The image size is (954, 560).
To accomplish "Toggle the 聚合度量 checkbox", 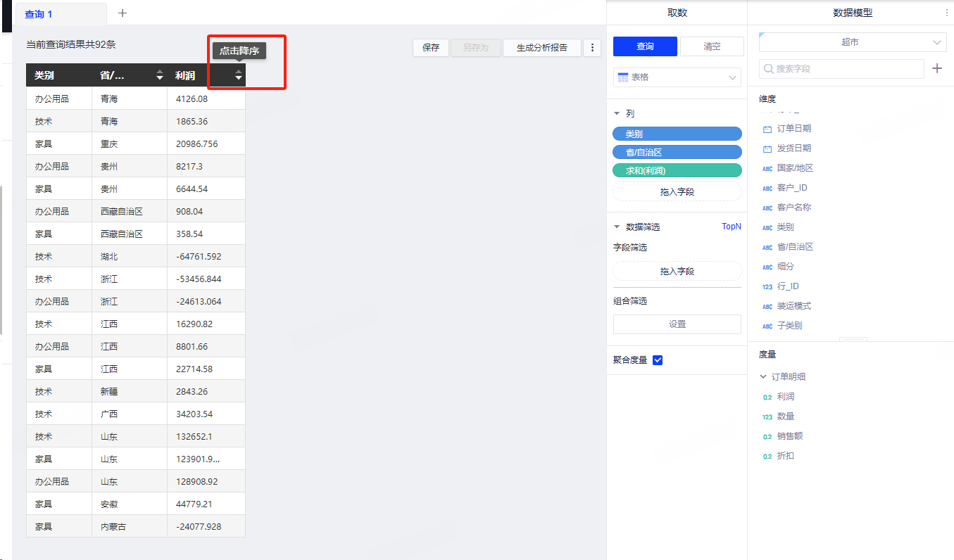I will pyautogui.click(x=658, y=360).
